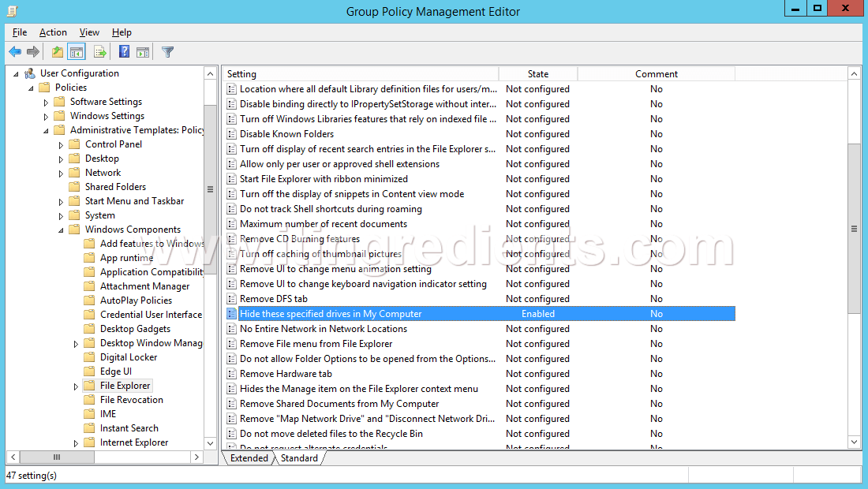The height and width of the screenshot is (489, 868).
Task: Select the File Explorer folder
Action: point(124,385)
